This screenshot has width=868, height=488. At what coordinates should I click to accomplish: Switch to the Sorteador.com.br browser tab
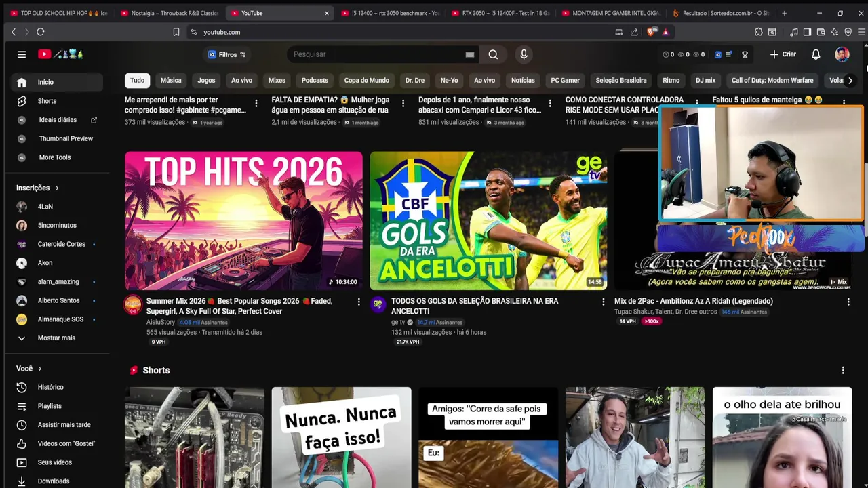pos(720,13)
